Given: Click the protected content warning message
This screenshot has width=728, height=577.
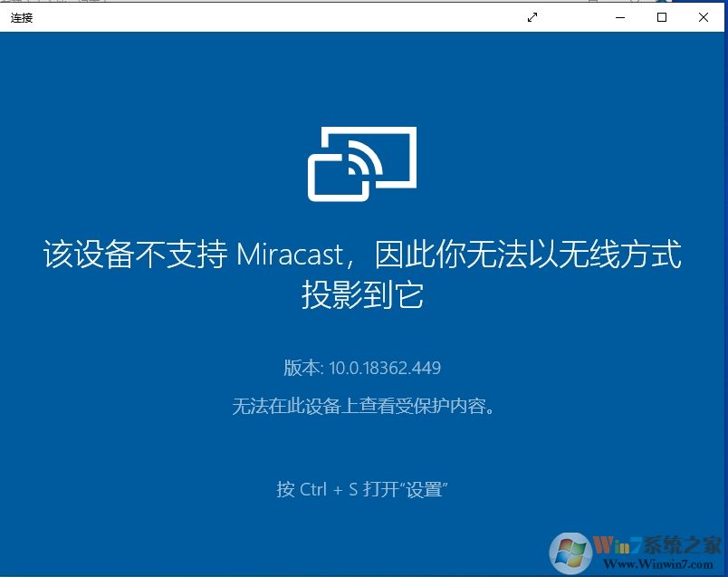Looking at the screenshot, I should [x=363, y=407].
